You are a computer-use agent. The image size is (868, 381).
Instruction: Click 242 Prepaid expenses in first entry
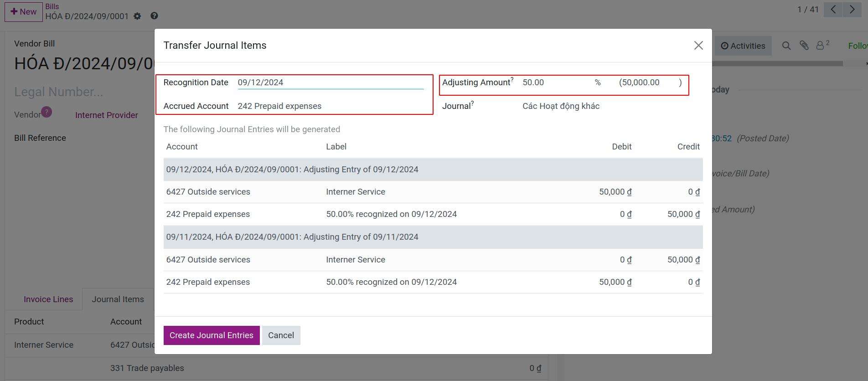tap(208, 214)
